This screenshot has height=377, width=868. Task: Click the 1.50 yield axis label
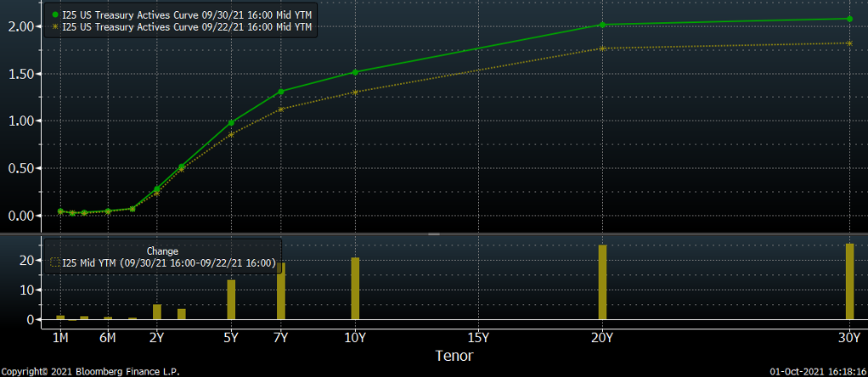[x=23, y=74]
